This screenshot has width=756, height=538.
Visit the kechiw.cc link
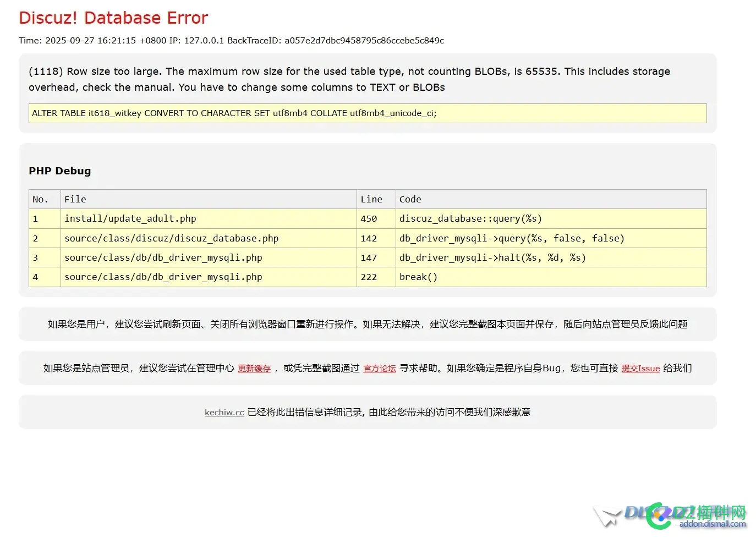click(224, 412)
